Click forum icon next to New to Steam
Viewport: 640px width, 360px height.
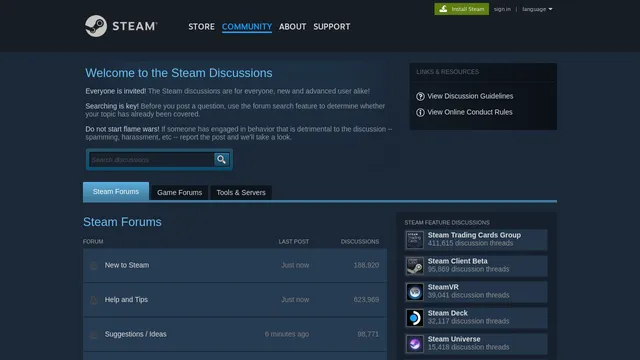click(93, 266)
